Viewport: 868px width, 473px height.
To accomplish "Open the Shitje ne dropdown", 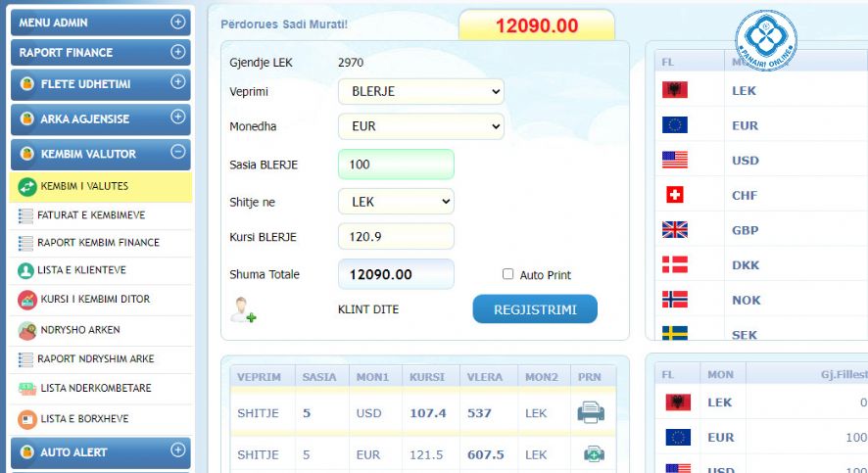I will (396, 202).
